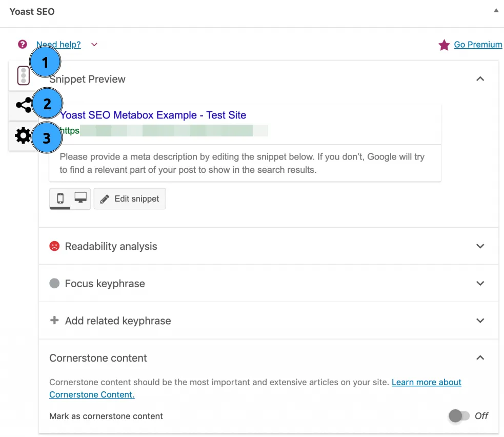Screen dimensions: 504x437
Task: Select the traffic light SEO analysis tab icon
Action: (x=23, y=75)
